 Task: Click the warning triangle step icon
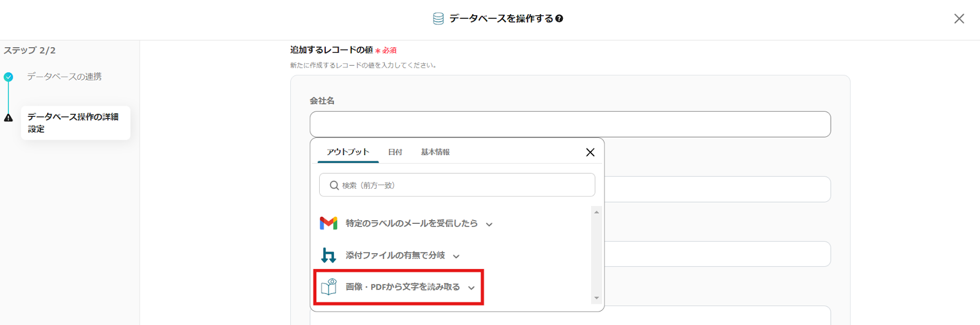pos(9,118)
